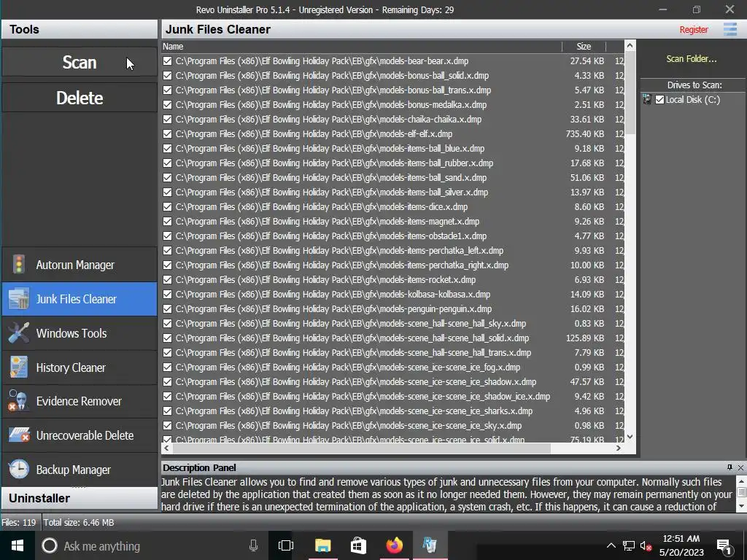Select the Junk Files Cleaner trash icon
Viewport: 747px width, 560px height.
(19, 299)
